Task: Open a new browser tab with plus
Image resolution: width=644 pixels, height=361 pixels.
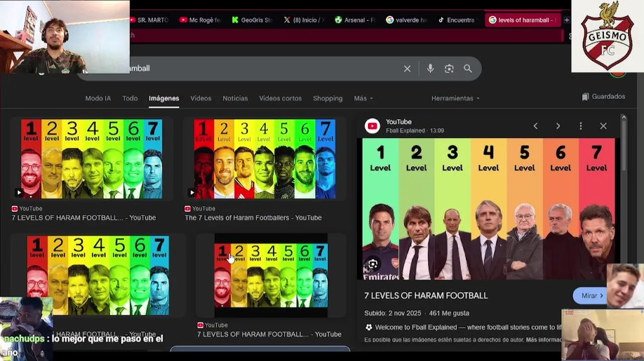Action: point(566,20)
